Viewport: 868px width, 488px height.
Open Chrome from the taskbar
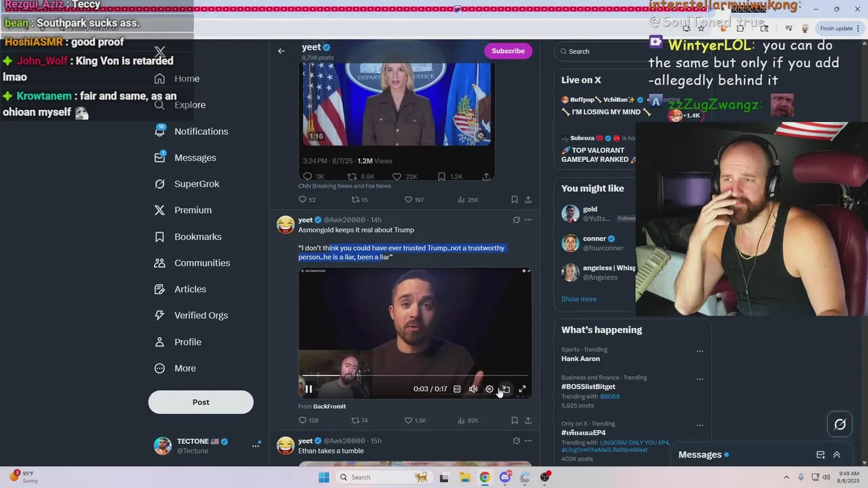point(485,477)
